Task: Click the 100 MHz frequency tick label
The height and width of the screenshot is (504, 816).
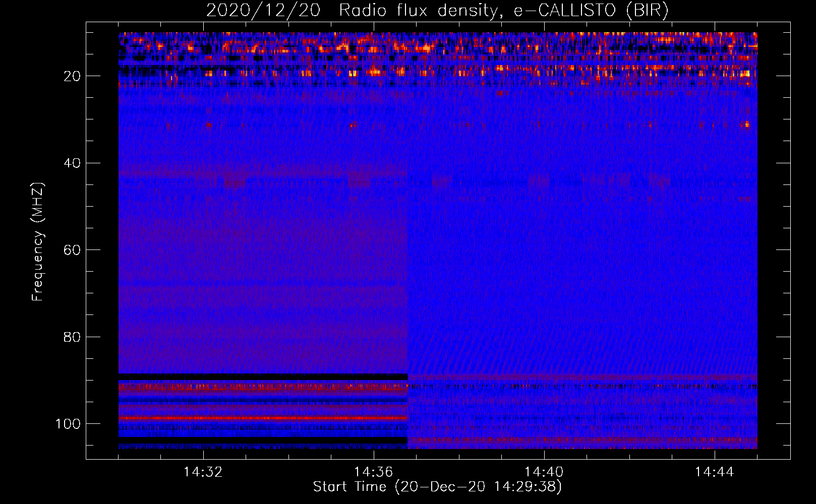Action: [68, 424]
